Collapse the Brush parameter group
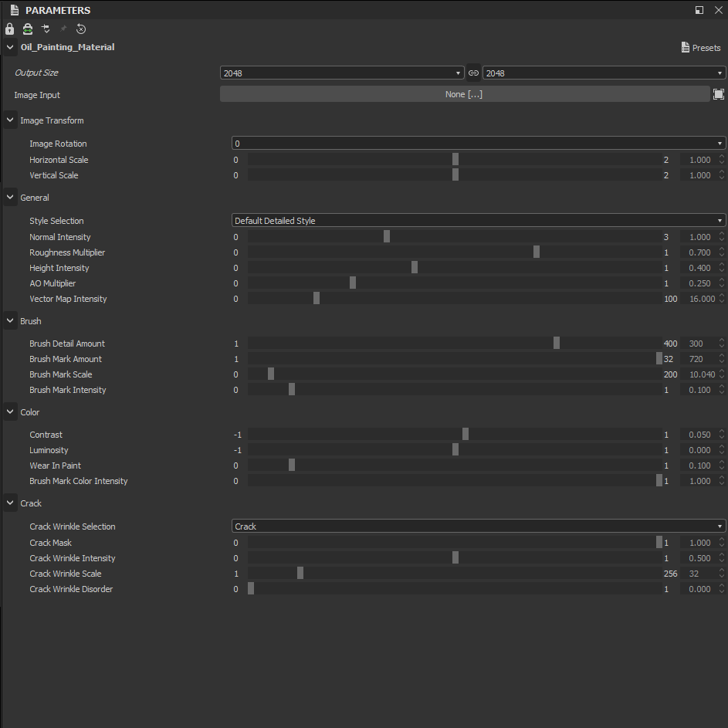The width and height of the screenshot is (728, 728). click(10, 320)
